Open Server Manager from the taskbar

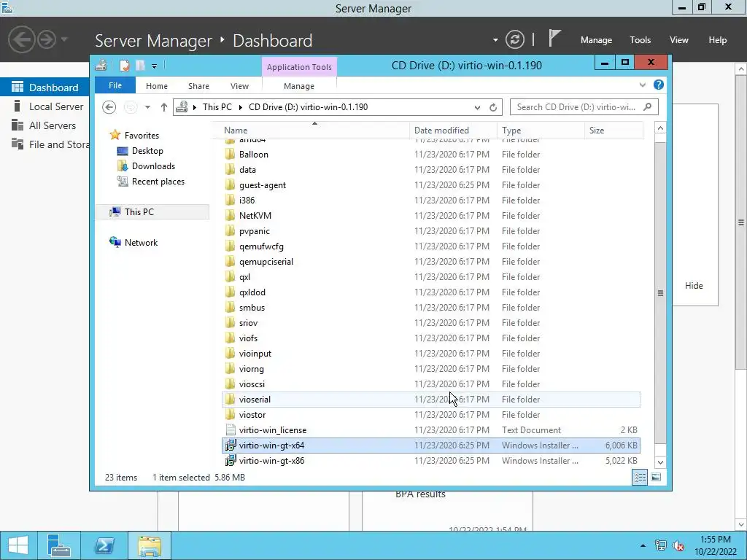[59, 545]
